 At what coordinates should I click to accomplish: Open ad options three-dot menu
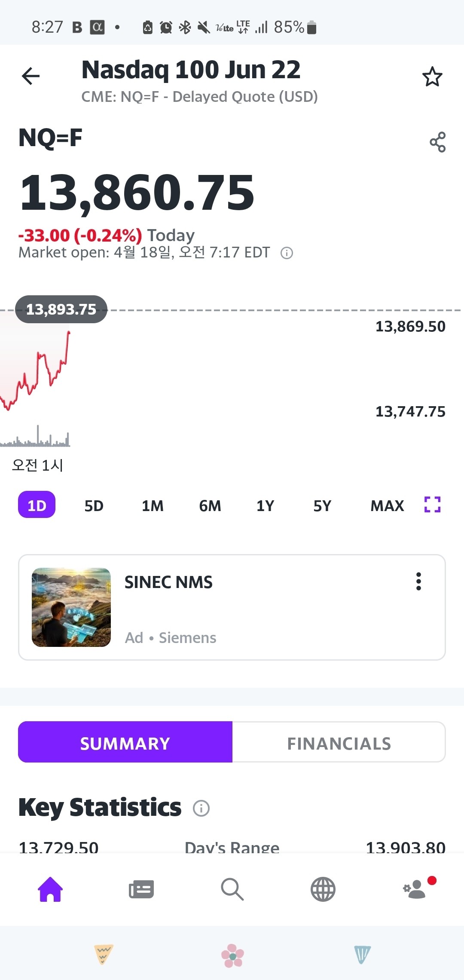(x=418, y=582)
